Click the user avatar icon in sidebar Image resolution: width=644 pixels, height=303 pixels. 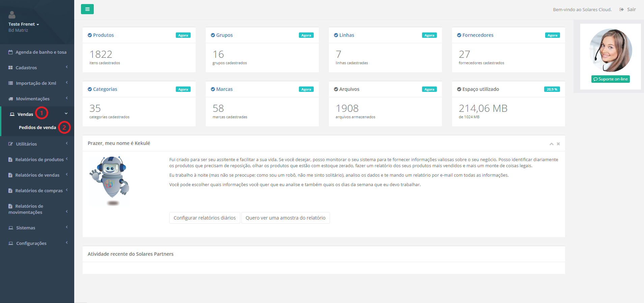coord(12,15)
